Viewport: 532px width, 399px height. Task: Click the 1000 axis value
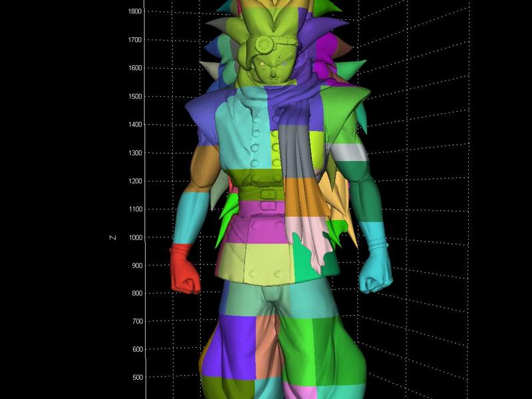136,237
